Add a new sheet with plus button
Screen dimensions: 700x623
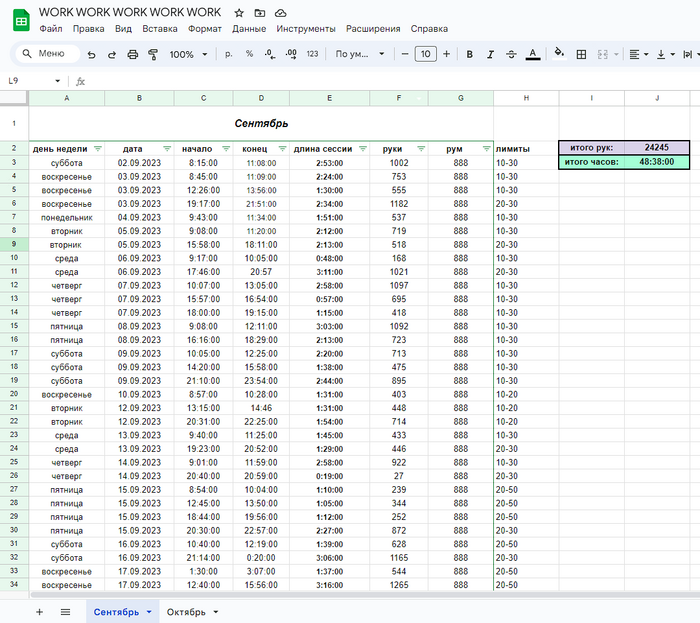pos(39,611)
